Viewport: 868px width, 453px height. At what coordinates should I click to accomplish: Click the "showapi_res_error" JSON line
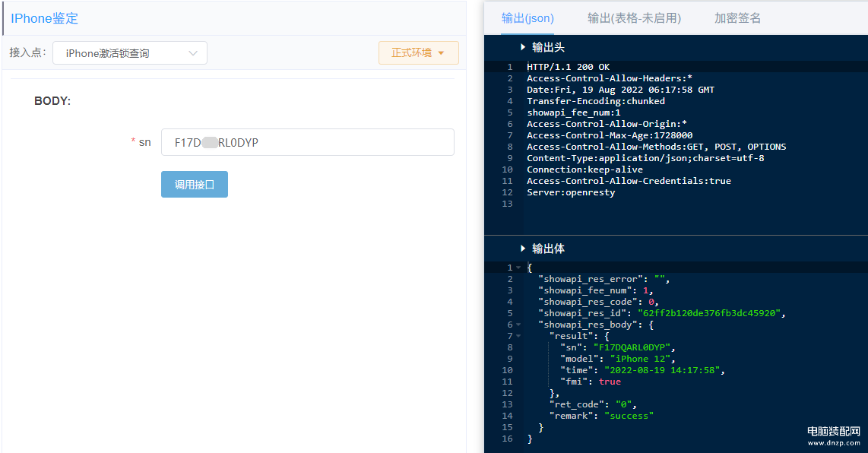(x=604, y=279)
